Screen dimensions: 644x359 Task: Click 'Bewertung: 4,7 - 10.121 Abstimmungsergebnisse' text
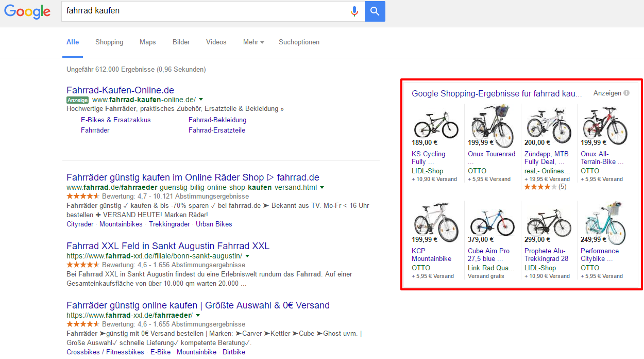(176, 197)
